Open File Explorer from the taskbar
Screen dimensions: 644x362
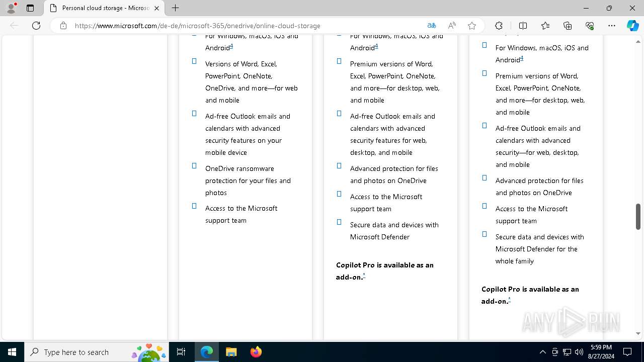tap(231, 352)
